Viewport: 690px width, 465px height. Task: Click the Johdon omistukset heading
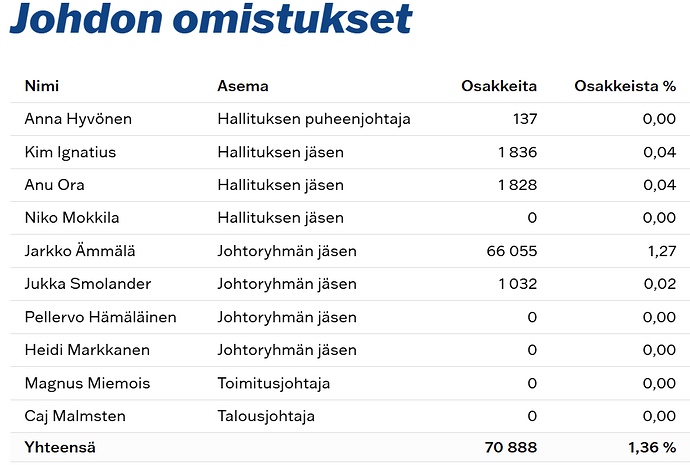[x=211, y=19]
